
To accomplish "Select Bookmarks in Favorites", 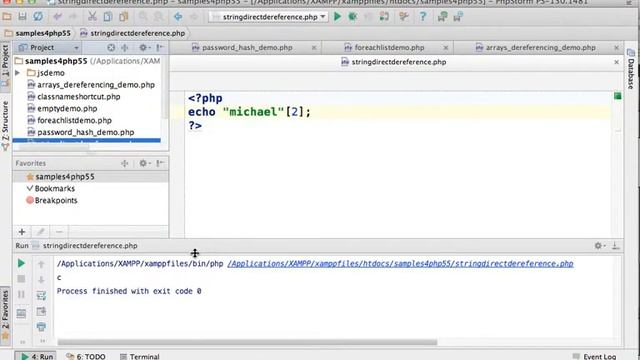I will tap(55, 189).
